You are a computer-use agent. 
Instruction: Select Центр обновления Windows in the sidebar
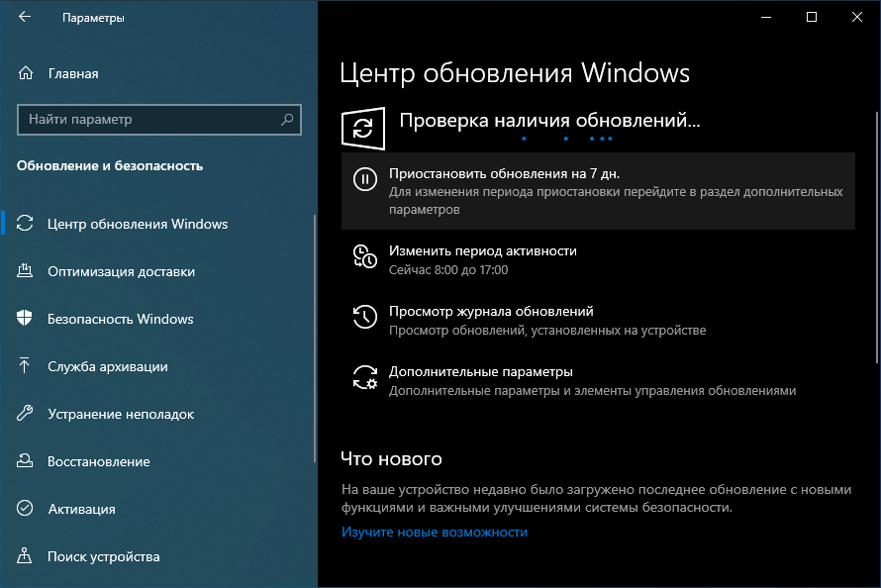click(x=138, y=224)
